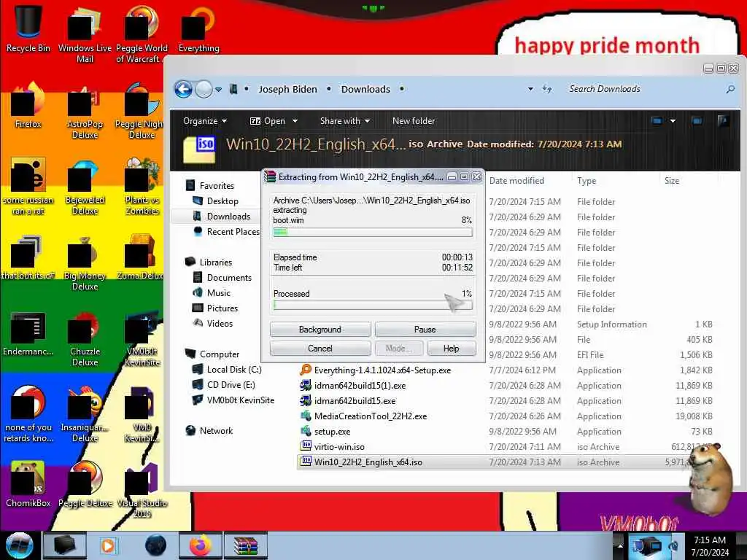Open Local Disk (C:) in navigation pane
747x560 pixels.
click(227, 370)
